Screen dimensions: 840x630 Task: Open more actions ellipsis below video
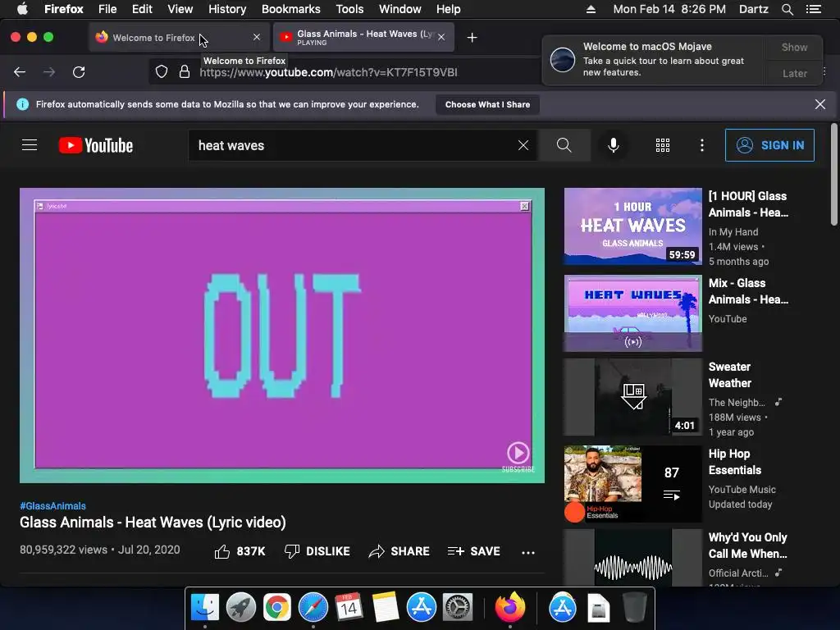528,552
